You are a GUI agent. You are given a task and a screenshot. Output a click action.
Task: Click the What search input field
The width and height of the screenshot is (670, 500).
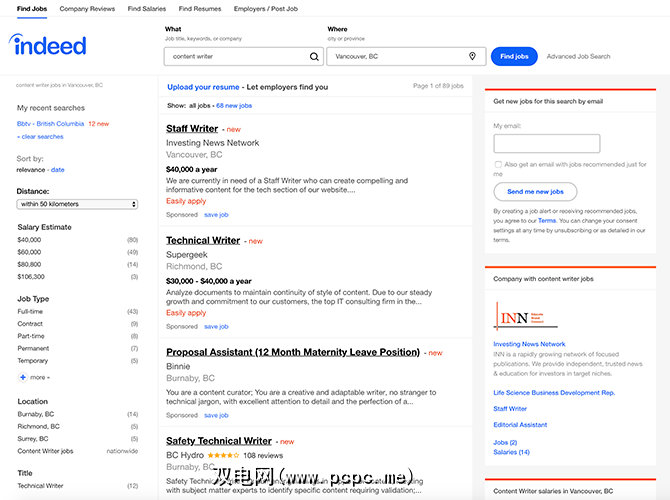click(x=244, y=56)
